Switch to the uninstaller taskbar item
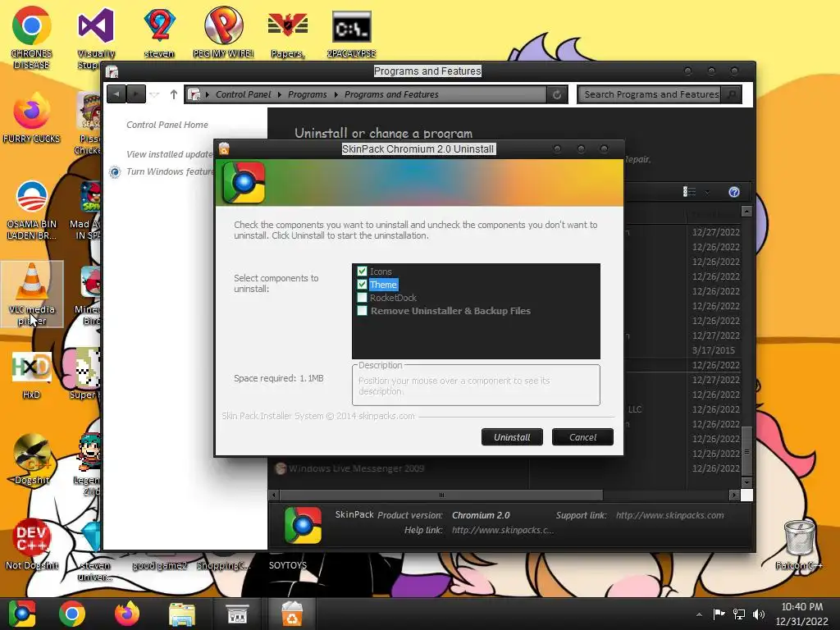840x630 pixels. pyautogui.click(x=292, y=614)
